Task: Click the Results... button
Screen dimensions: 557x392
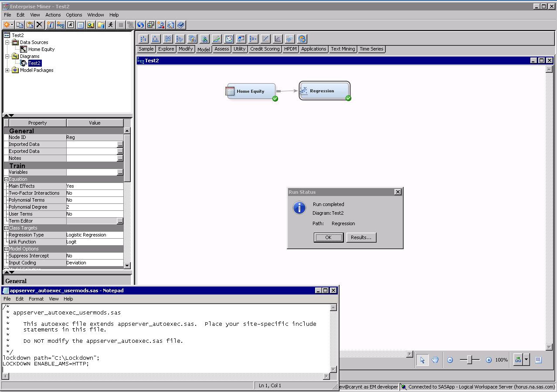Action: pos(361,237)
